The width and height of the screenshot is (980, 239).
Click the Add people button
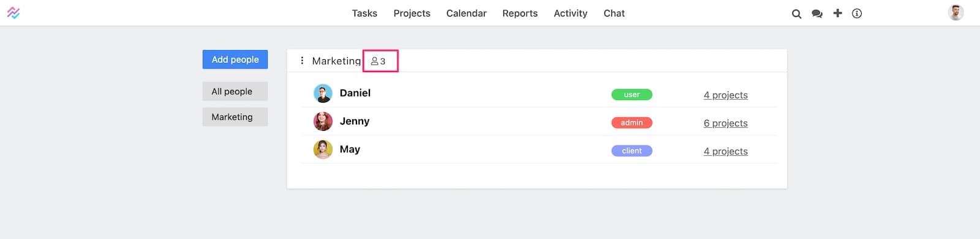pos(235,59)
